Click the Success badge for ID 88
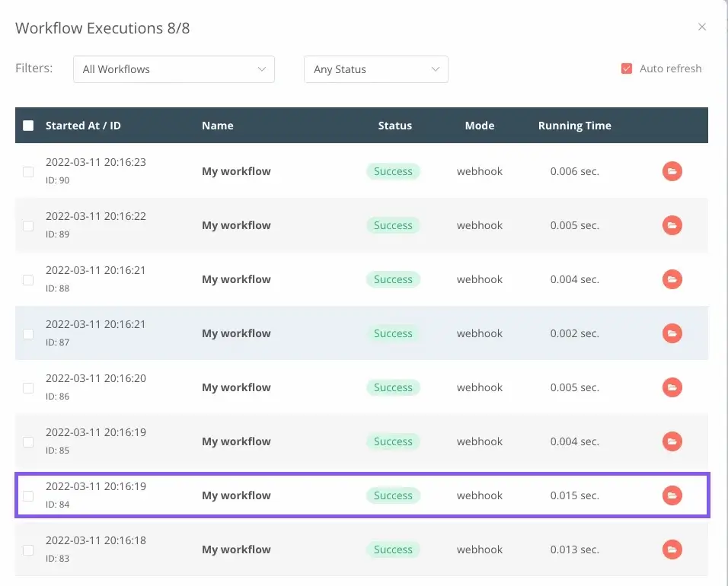 [x=393, y=279]
